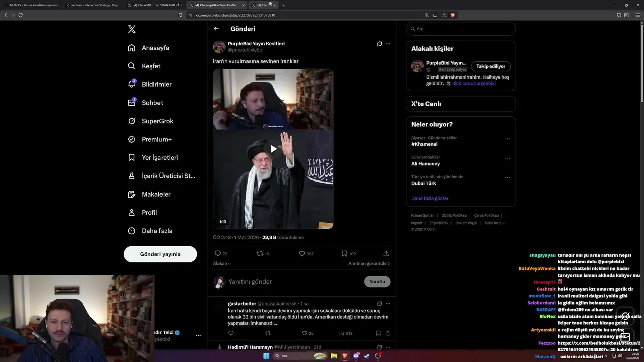Reply to gastarbeiter's comment
The image size is (644, 362).
pyautogui.click(x=231, y=333)
